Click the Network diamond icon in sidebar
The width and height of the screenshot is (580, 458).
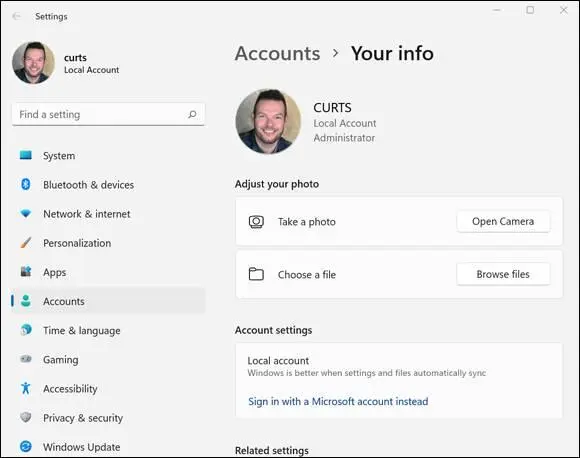pyautogui.click(x=26, y=213)
